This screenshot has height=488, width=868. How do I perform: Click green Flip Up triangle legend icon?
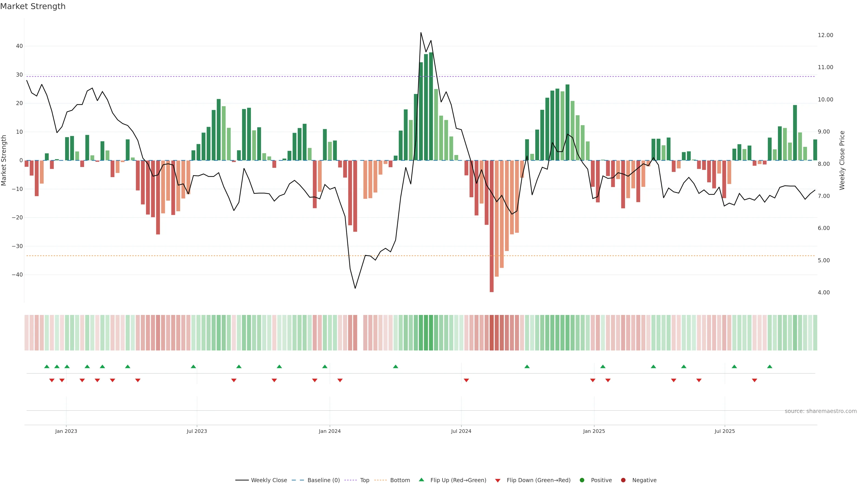[421, 480]
